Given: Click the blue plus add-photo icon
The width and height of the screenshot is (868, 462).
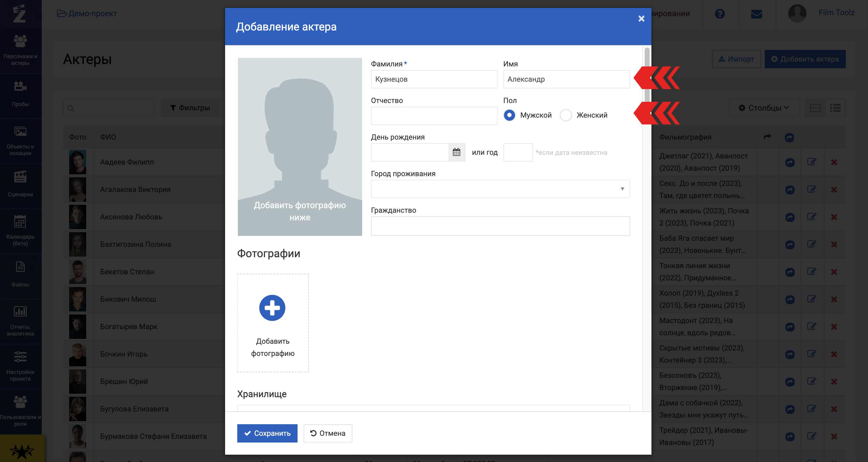Looking at the screenshot, I should click(272, 307).
